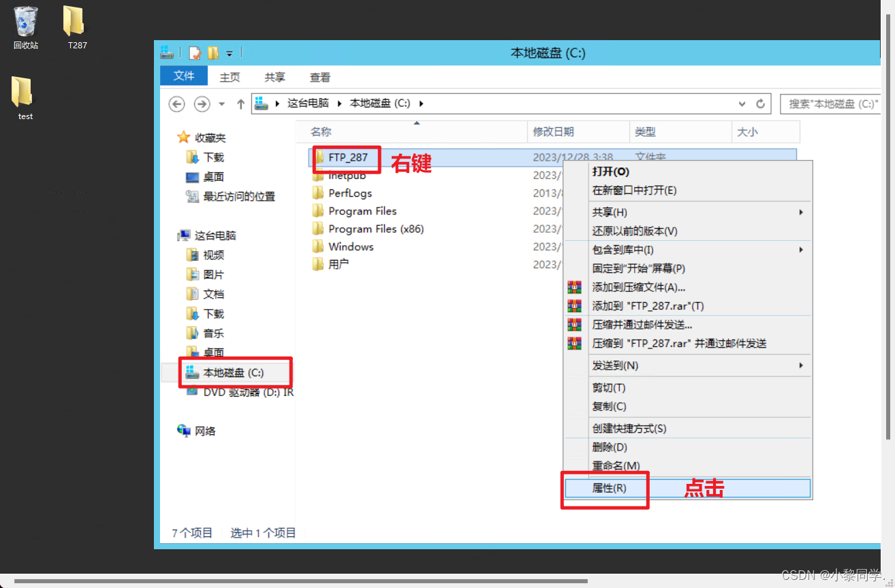Open the recent locations dropdown arrow
The height and width of the screenshot is (588, 895).
[221, 105]
